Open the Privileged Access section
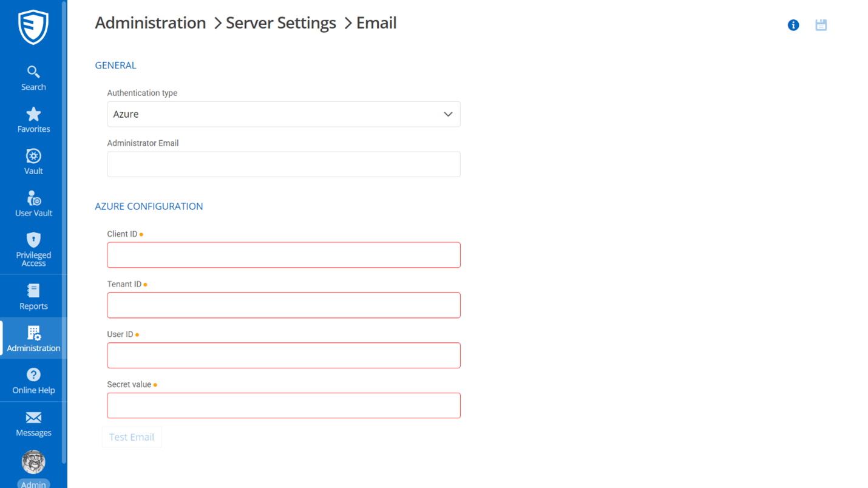868x488 pixels. click(33, 249)
